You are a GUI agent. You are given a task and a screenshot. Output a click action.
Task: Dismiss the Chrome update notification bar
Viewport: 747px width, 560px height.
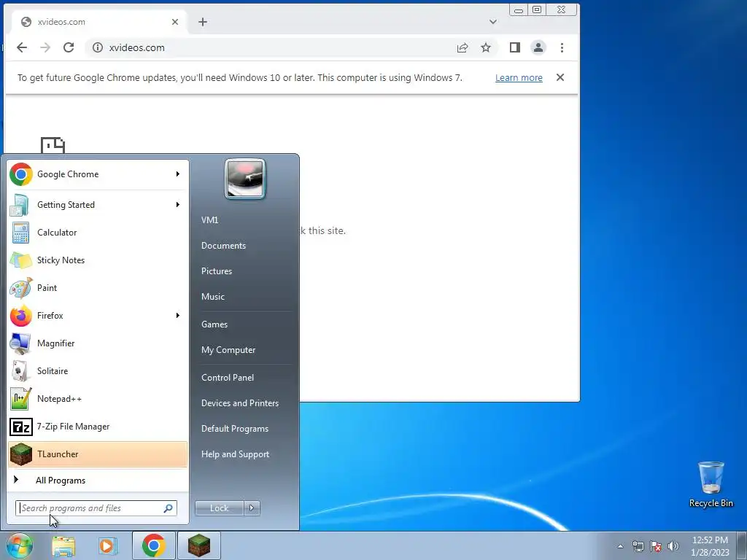(x=560, y=77)
